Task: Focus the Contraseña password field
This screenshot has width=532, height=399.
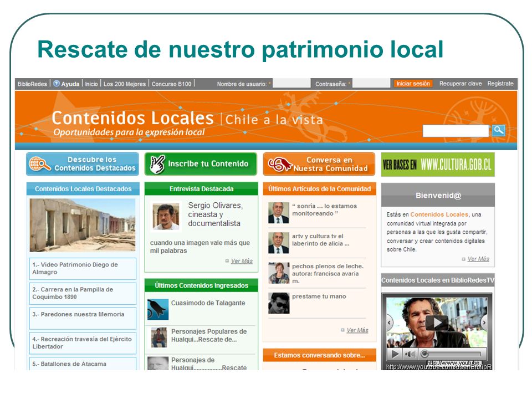Action: (371, 83)
